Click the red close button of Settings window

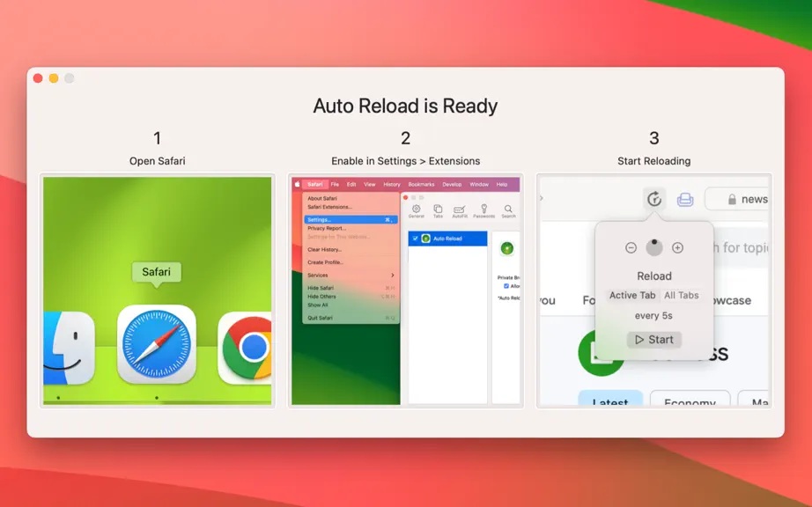click(405, 198)
